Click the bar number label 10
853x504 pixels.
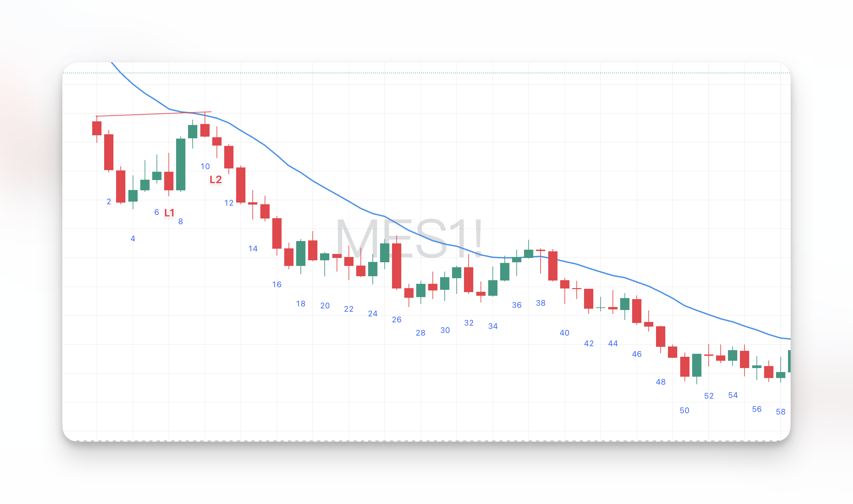(x=205, y=166)
